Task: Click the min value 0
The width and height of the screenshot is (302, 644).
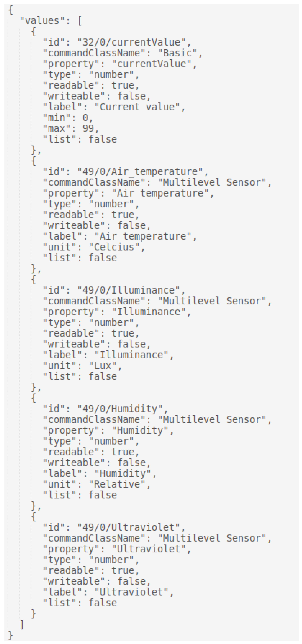Action: pos(85,118)
